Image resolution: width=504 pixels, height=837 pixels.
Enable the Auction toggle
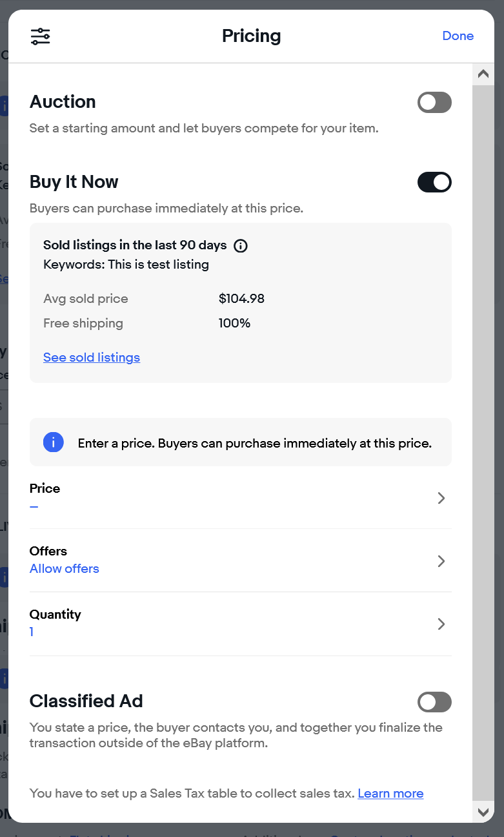click(434, 102)
